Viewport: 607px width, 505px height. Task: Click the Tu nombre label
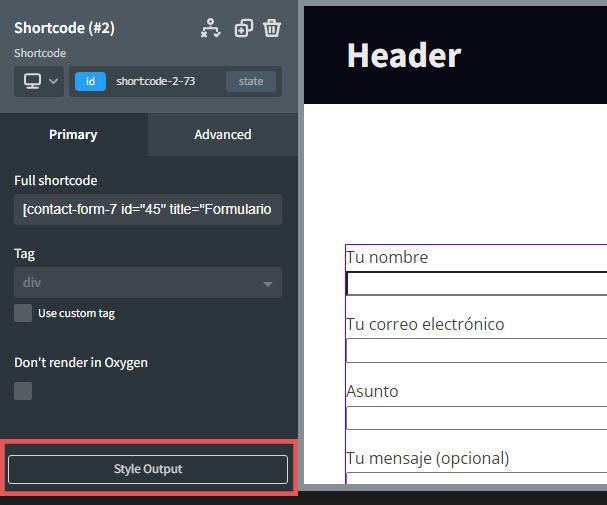pos(387,257)
